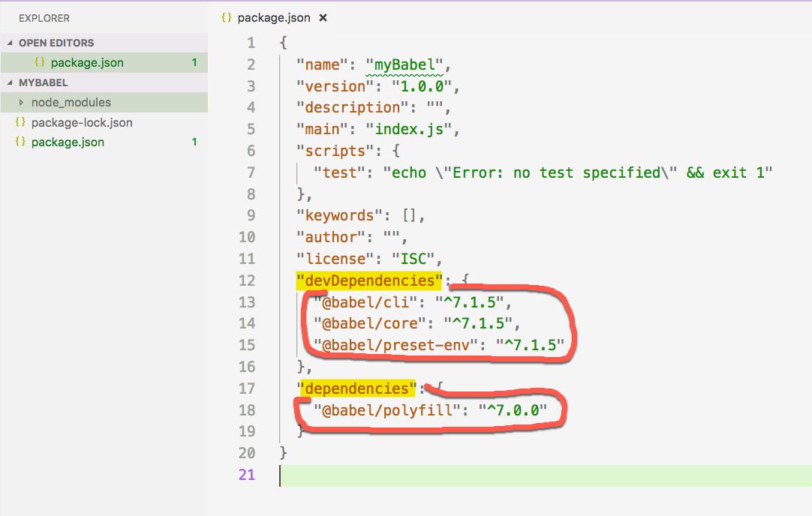Click JSON icon beside package-lock.json
Image resolution: width=812 pixels, height=516 pixels.
click(20, 122)
